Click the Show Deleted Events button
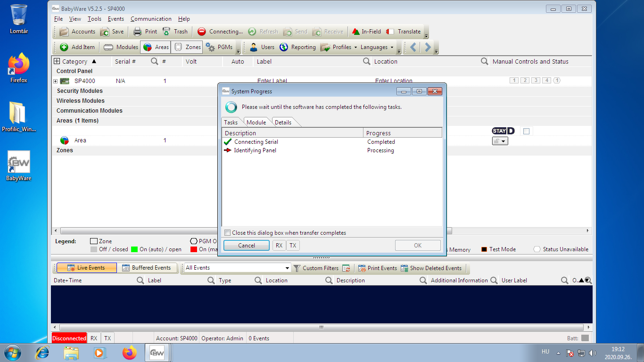 [x=431, y=268]
